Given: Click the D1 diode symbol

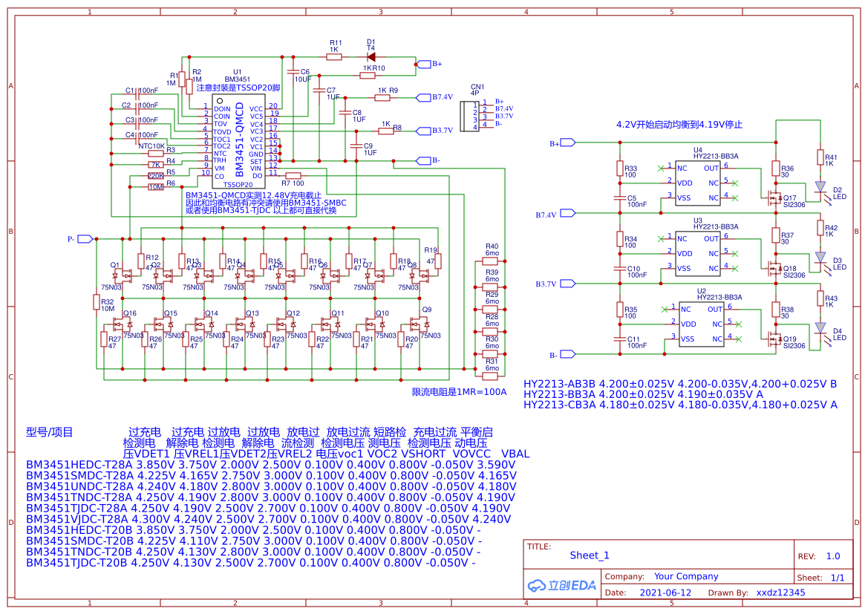Looking at the screenshot, I should tap(371, 56).
